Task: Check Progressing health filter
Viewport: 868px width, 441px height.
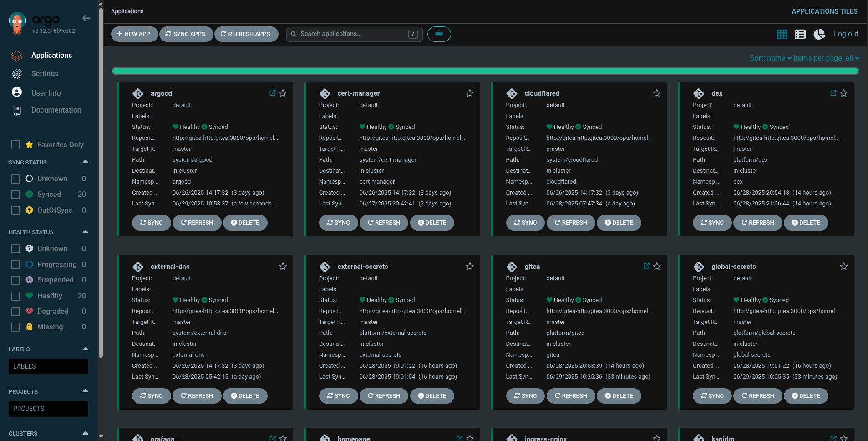Action: click(15, 265)
